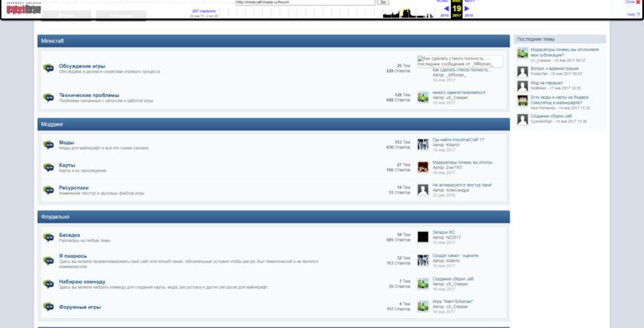Click the Wayback capture timeline graph
Screen dimensions: 644x328
[x=326, y=13]
